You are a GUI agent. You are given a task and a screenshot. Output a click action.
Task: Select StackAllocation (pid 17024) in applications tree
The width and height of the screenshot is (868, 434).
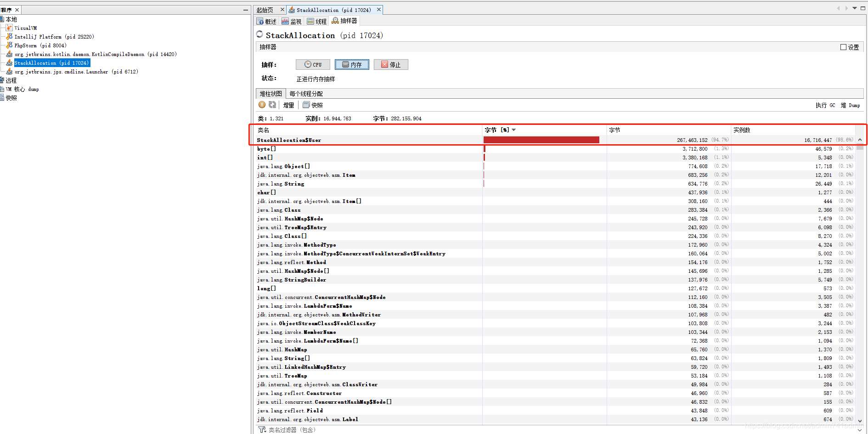click(51, 63)
